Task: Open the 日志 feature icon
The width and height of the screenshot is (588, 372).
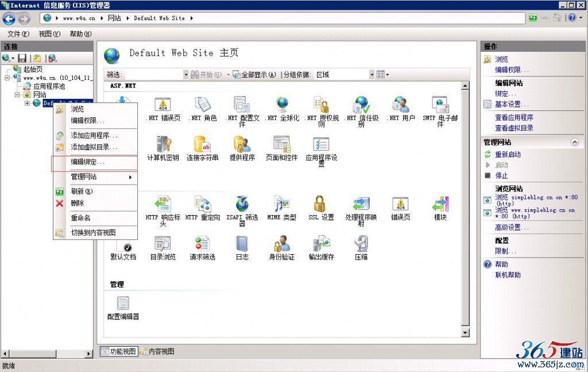Action: 242,244
